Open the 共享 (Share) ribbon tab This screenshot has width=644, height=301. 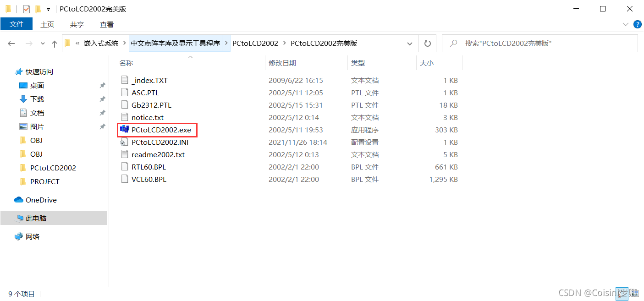(x=77, y=24)
